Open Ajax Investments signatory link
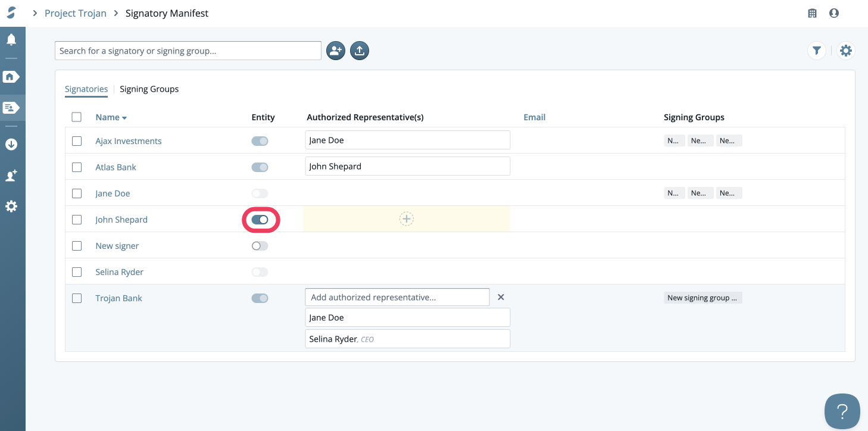Image resolution: width=868 pixels, height=431 pixels. (129, 141)
